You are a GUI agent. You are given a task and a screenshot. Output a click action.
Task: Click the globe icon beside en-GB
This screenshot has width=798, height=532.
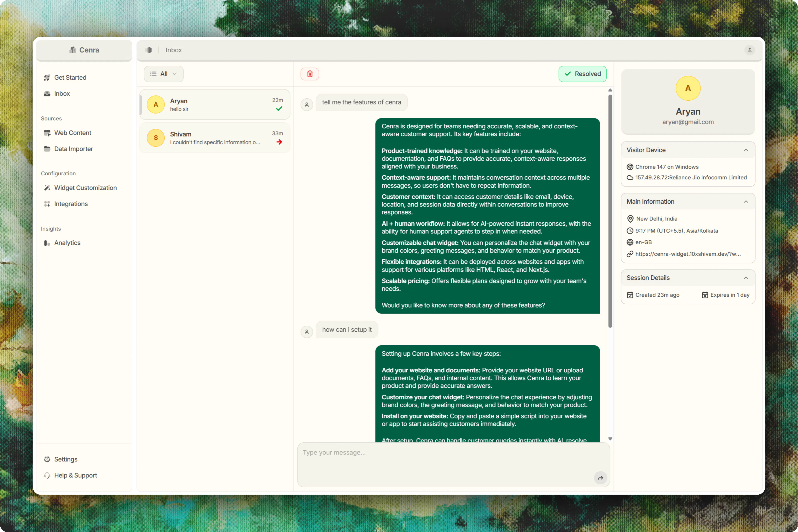coord(630,242)
